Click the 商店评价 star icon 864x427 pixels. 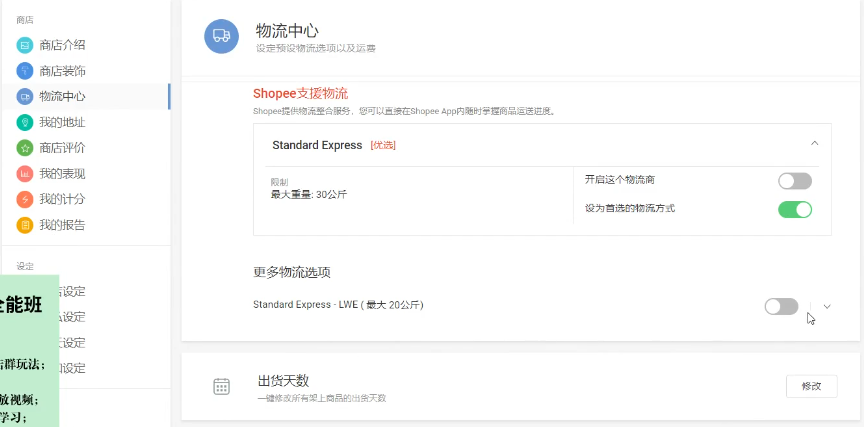25,148
